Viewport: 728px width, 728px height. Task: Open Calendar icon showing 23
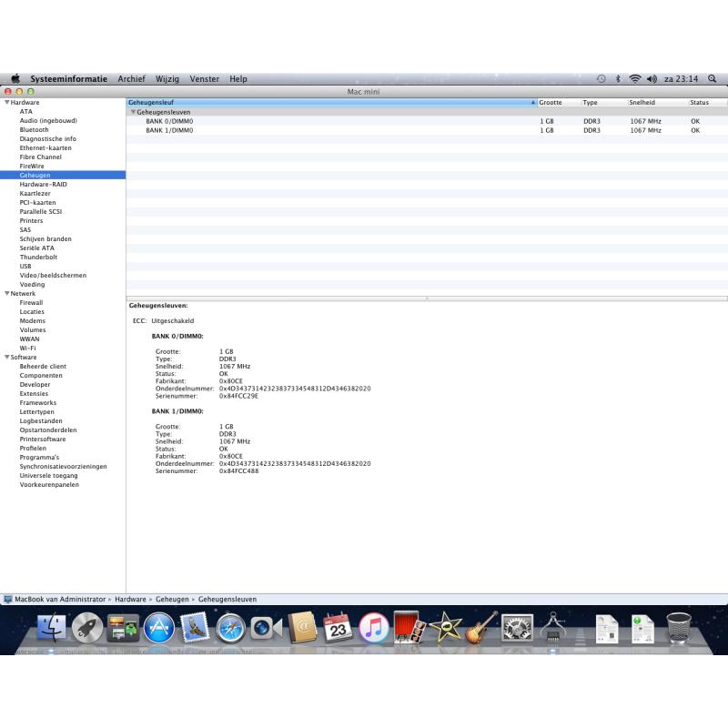[338, 628]
